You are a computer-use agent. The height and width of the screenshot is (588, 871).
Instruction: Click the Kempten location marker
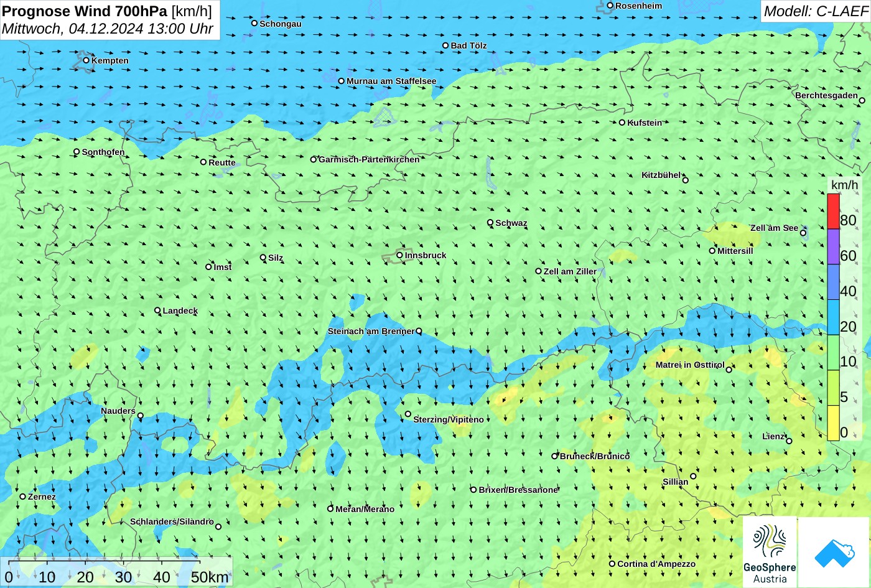86,60
